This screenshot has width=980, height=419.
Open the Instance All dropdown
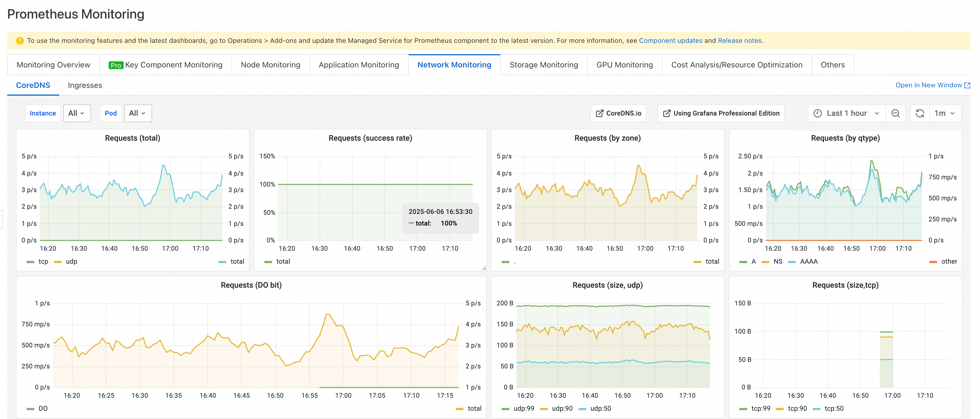click(x=77, y=113)
